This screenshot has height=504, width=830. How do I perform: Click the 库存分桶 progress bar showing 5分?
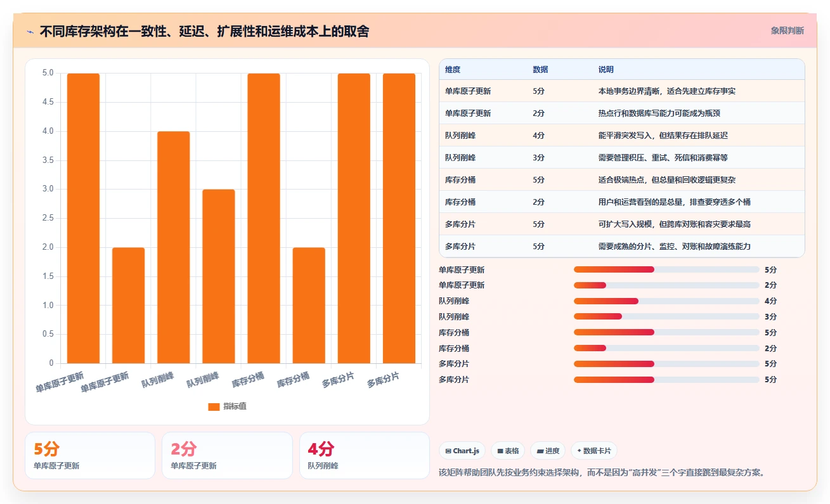tap(666, 332)
